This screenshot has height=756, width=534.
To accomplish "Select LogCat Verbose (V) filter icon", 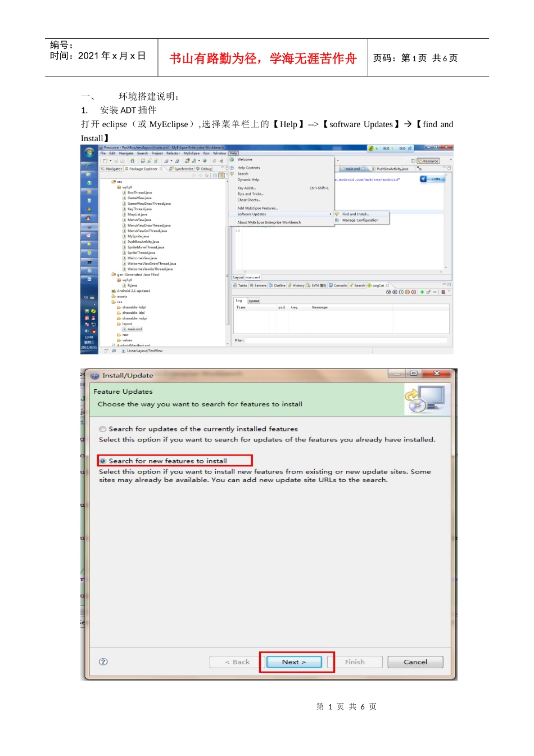I will 388,292.
